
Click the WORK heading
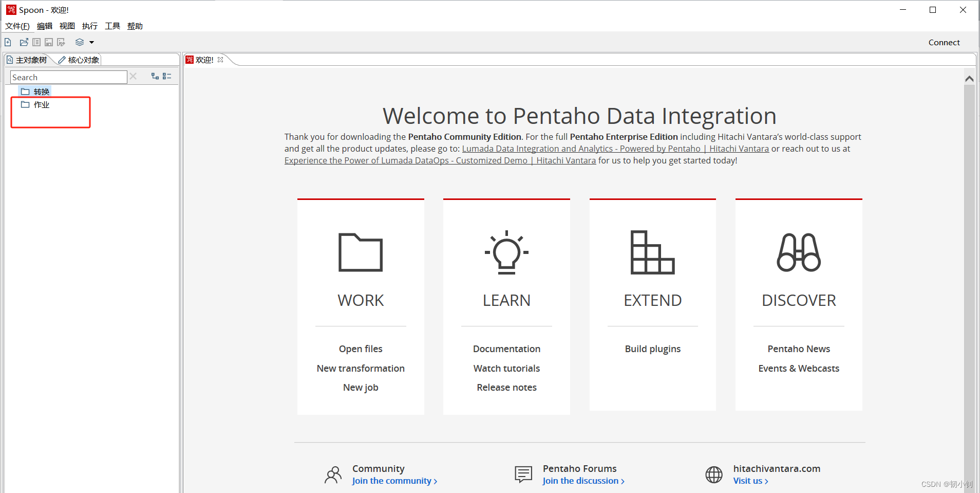361,300
